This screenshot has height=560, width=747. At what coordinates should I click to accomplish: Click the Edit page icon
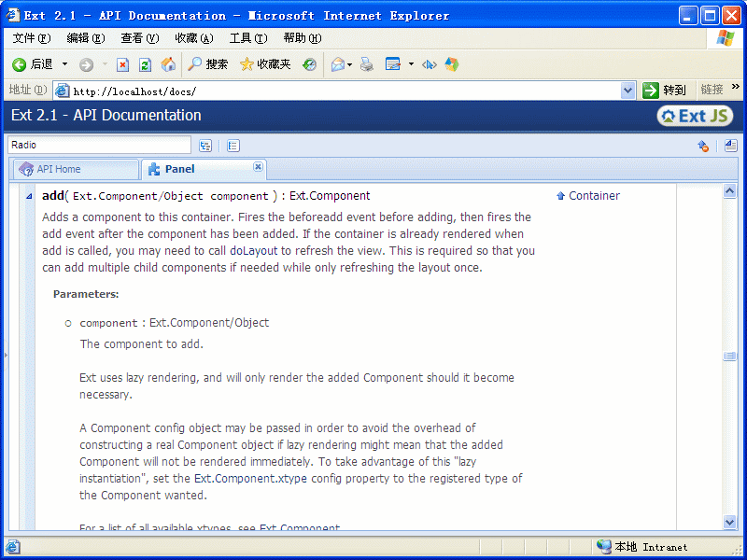click(393, 64)
